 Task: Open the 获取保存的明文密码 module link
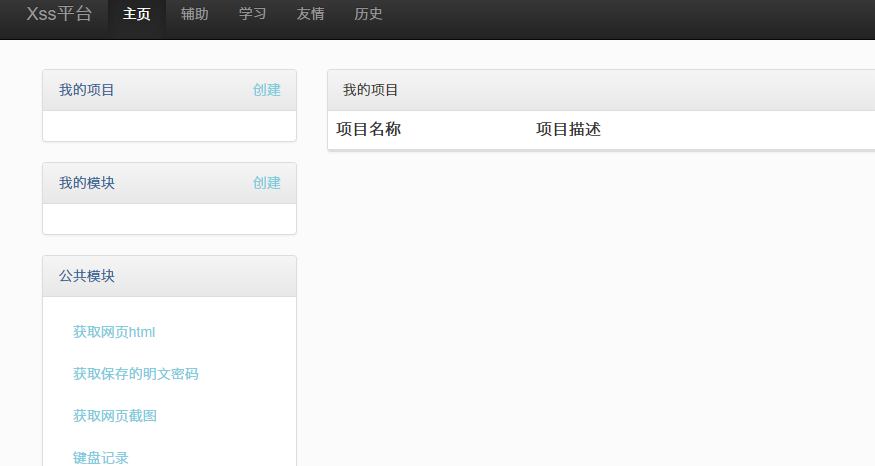tap(136, 374)
